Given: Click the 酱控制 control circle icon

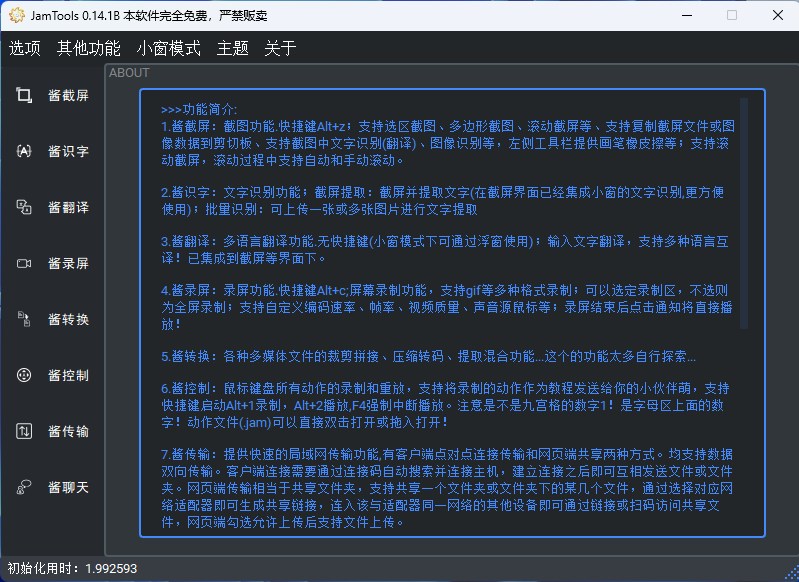Looking at the screenshot, I should pyautogui.click(x=24, y=375).
